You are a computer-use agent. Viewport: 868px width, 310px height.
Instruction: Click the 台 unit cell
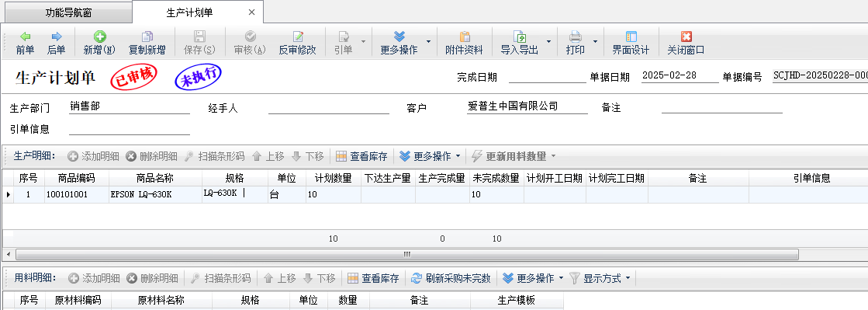[x=287, y=195]
